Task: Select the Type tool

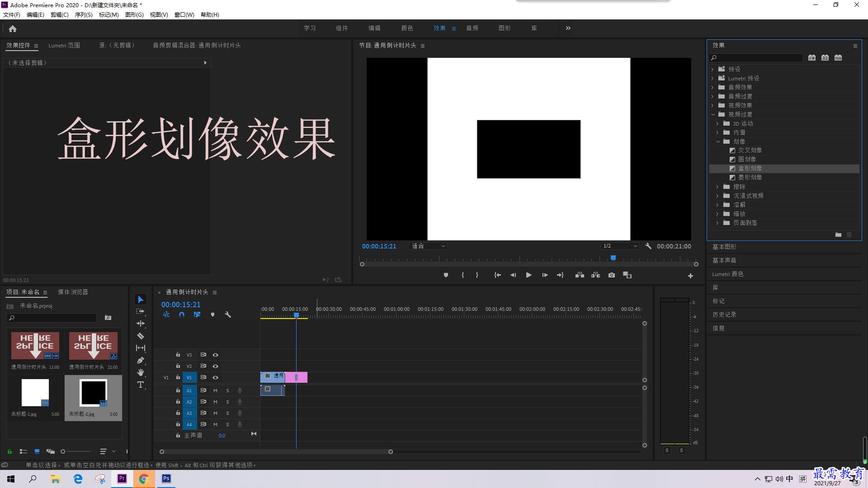Action: click(x=141, y=385)
